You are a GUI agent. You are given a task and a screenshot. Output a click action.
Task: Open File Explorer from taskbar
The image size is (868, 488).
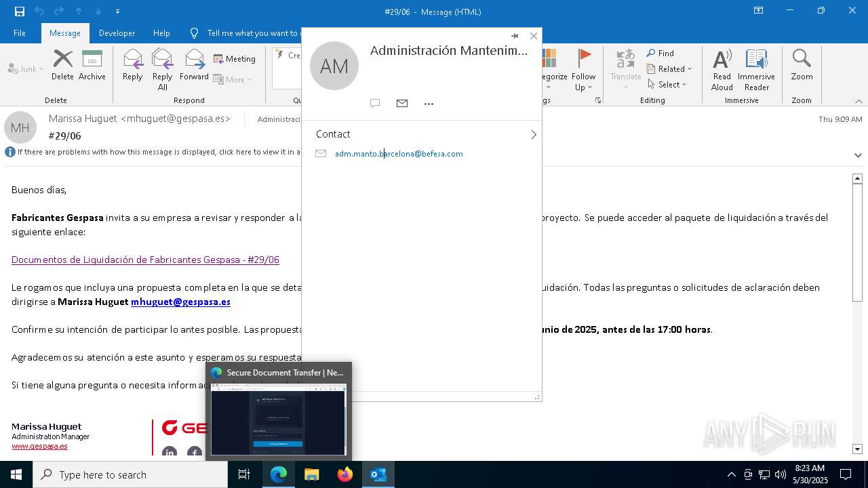tap(312, 474)
